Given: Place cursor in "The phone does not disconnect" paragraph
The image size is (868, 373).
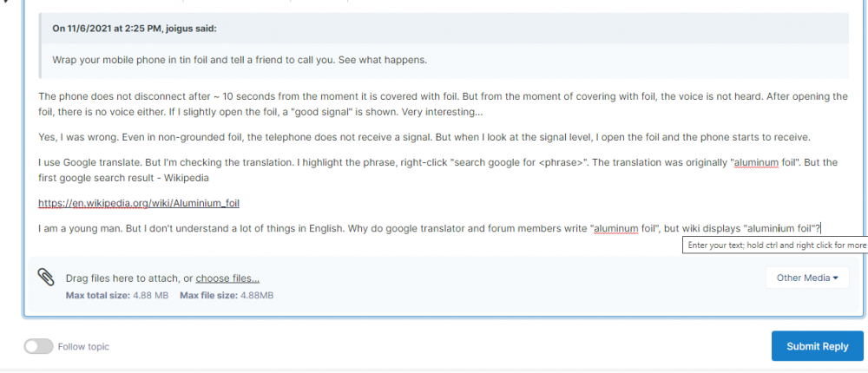Looking at the screenshot, I should 260,96.
